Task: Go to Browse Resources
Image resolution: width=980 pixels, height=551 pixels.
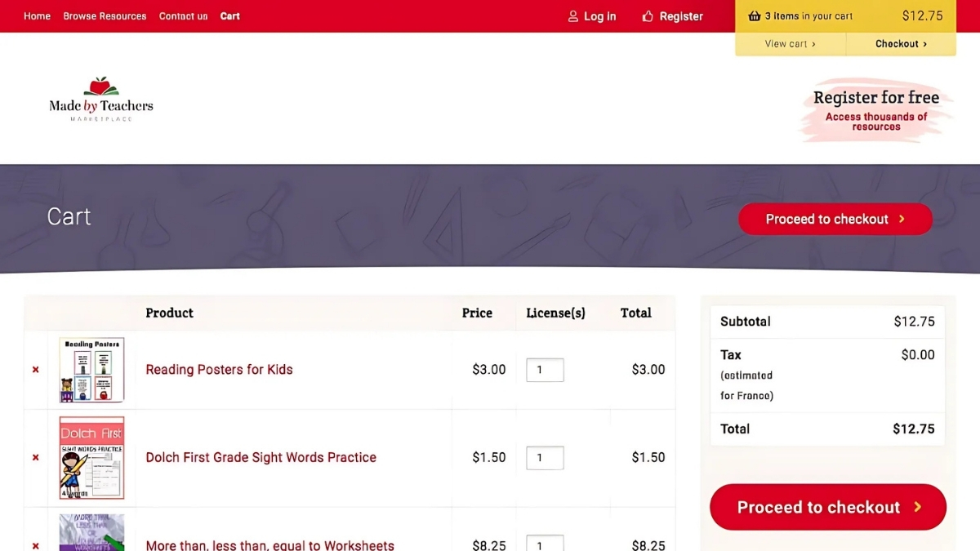Action: tap(105, 16)
